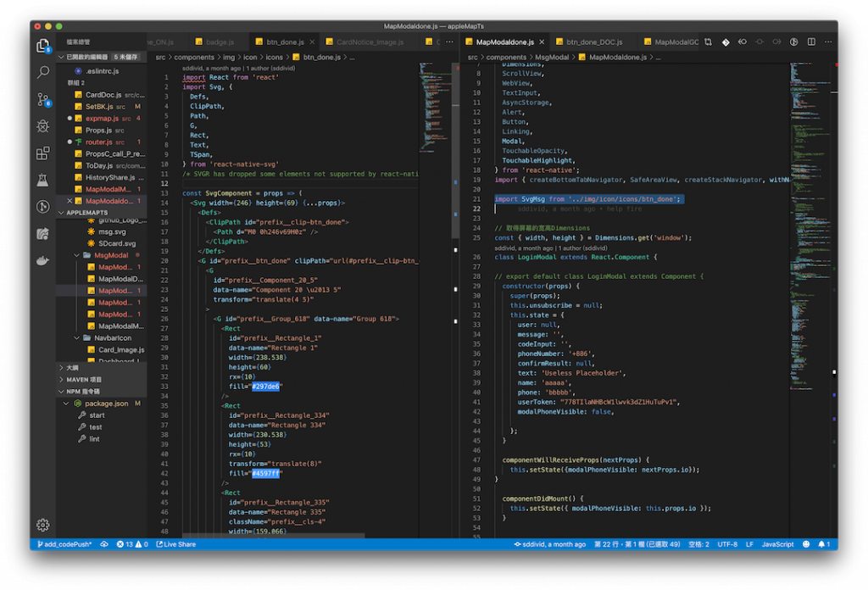The width and height of the screenshot is (868, 590).
Task: Collapse the NPM 指令碼 section
Action: [x=61, y=392]
